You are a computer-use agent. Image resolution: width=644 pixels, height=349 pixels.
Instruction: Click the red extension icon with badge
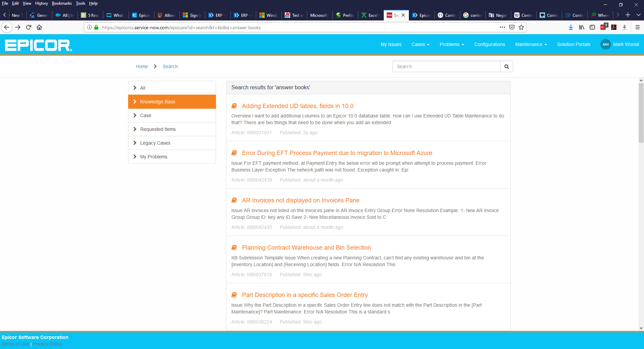(x=604, y=27)
